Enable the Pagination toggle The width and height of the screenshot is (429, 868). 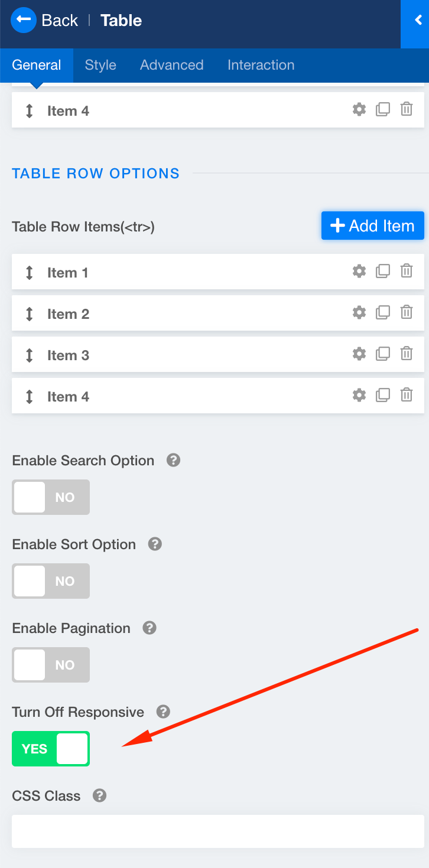(51, 665)
